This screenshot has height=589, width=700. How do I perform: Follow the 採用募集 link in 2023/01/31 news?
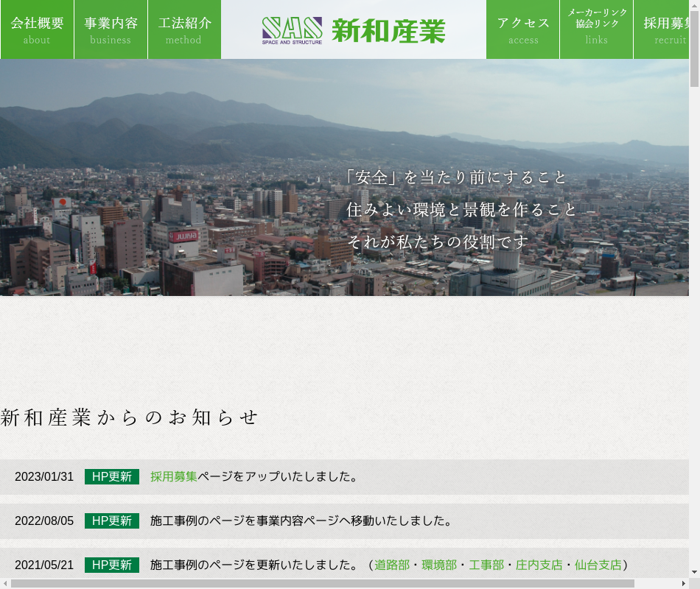pyautogui.click(x=174, y=476)
